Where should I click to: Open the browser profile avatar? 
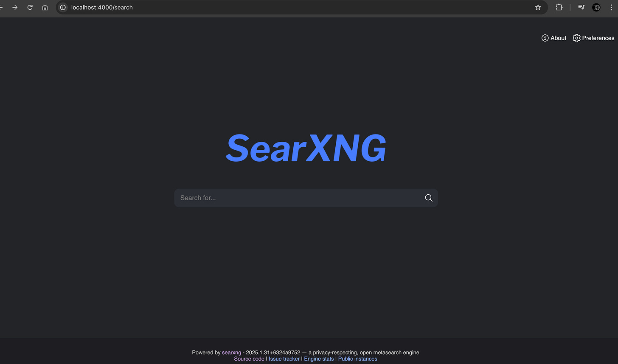(x=596, y=8)
